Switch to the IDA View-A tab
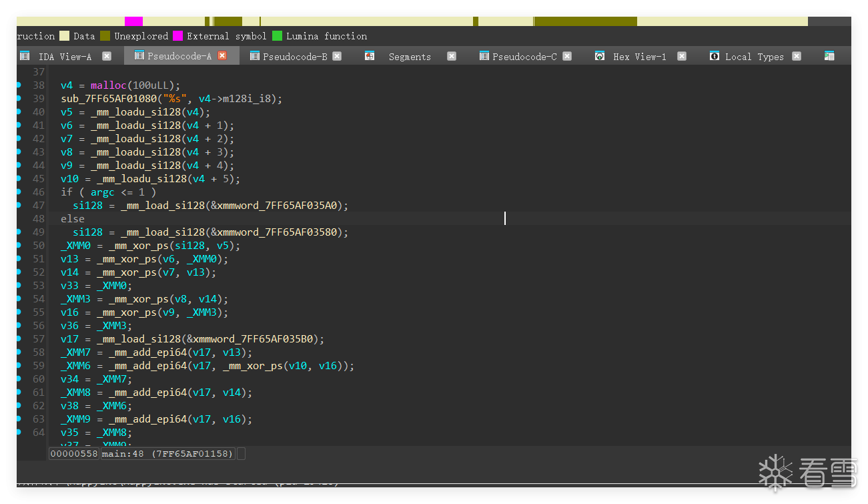868x504 pixels. click(65, 57)
